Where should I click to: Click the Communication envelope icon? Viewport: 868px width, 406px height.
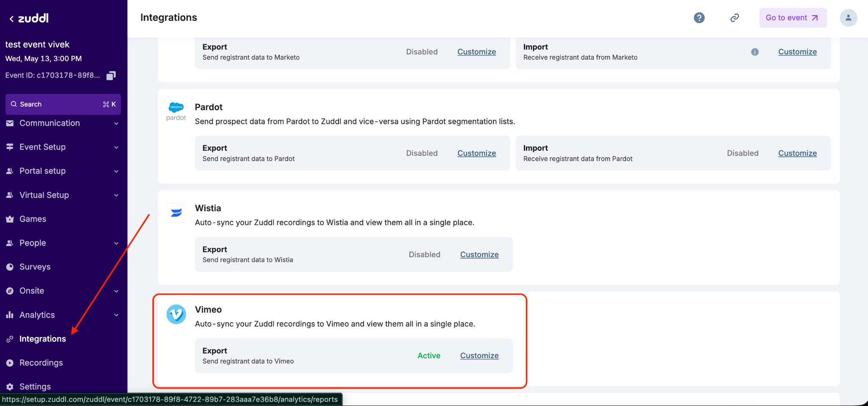click(x=10, y=123)
